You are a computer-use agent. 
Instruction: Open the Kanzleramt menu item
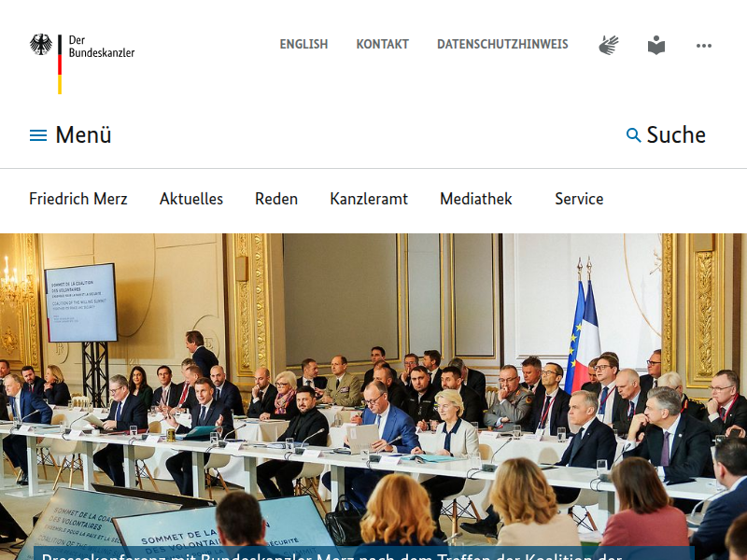coord(369,199)
